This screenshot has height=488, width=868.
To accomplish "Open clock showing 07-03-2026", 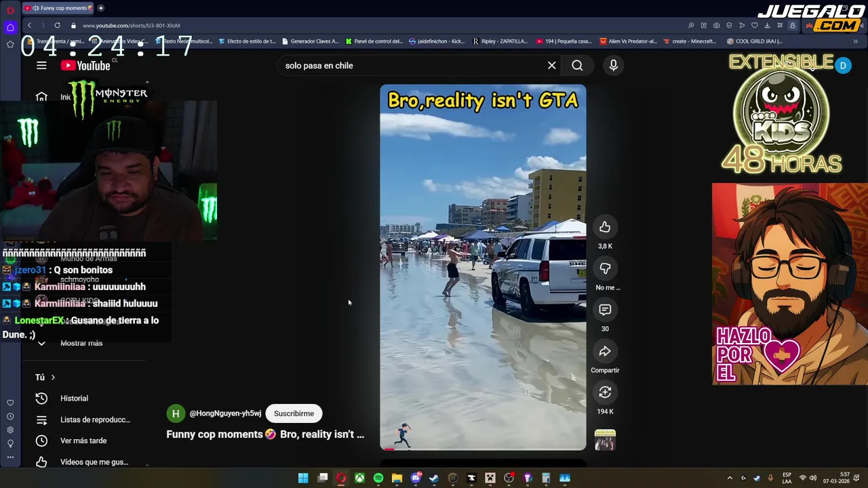I will tap(836, 479).
